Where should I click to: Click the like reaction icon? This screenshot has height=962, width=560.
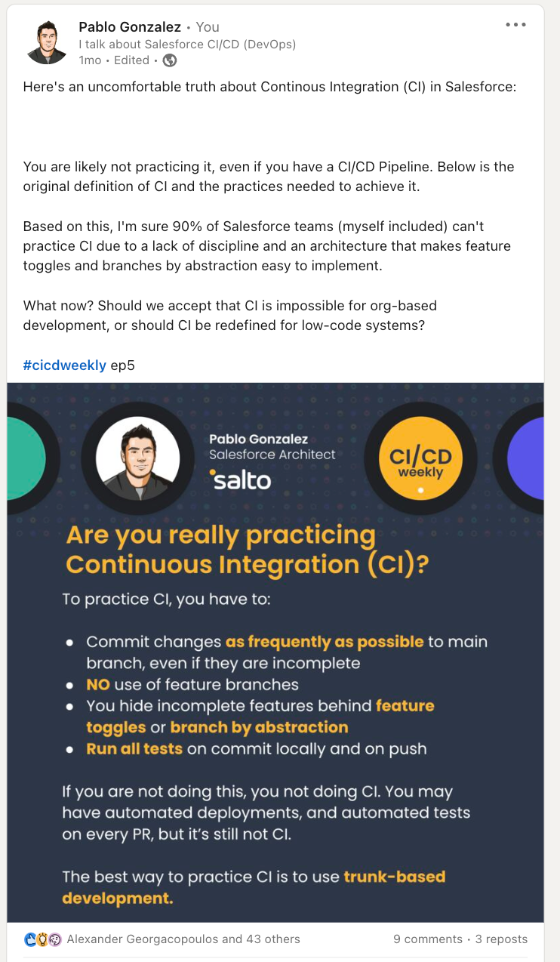point(30,939)
